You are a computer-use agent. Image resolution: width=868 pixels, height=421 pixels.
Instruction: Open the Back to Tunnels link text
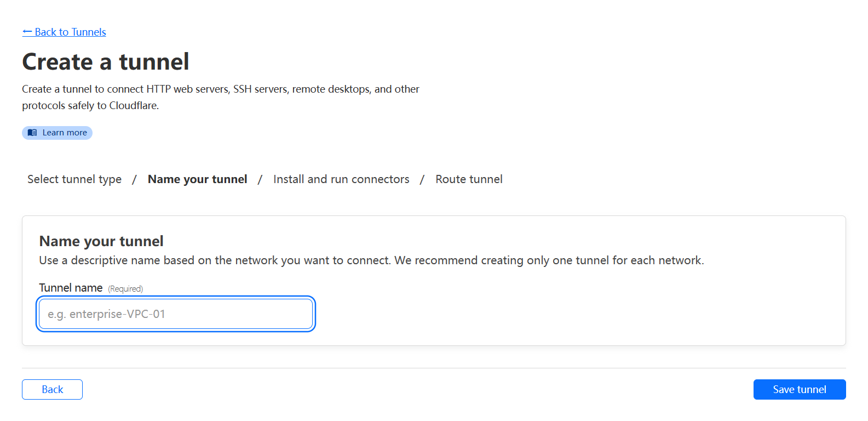[70, 32]
